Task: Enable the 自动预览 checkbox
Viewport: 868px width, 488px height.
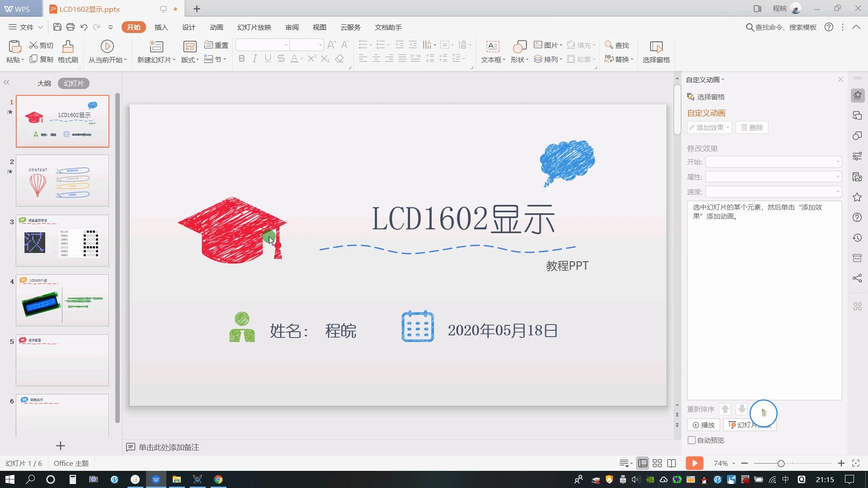Action: (692, 440)
